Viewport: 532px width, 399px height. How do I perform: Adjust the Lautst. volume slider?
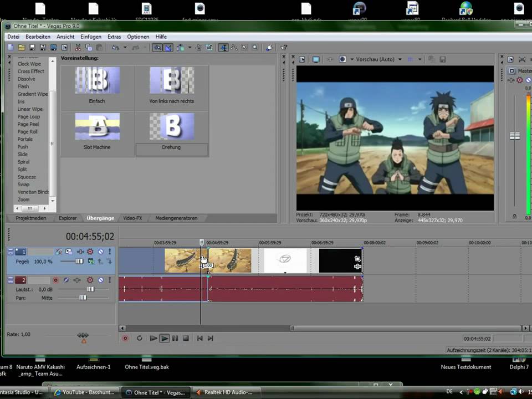(90, 289)
